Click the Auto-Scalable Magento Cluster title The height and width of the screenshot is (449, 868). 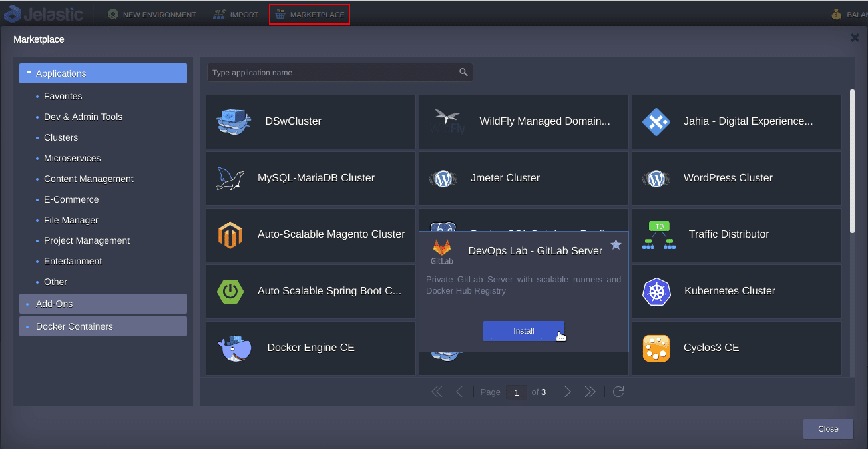[x=331, y=234]
